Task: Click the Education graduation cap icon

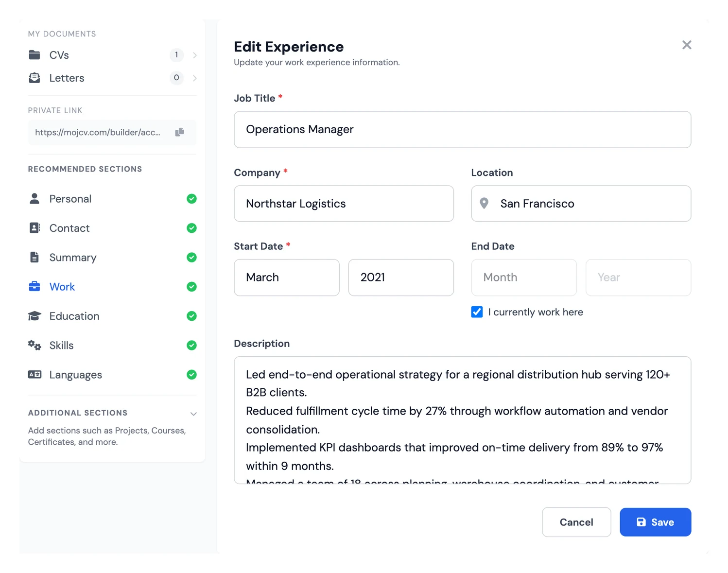Action: click(35, 316)
